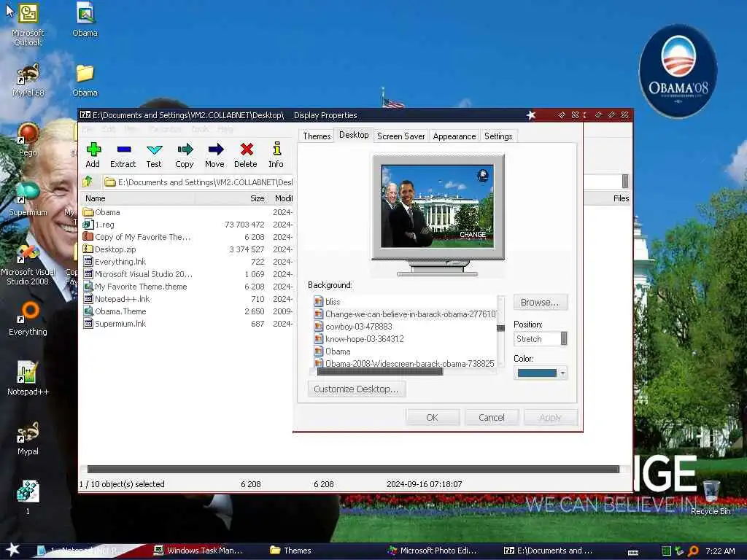Open the Themes tab in Display Properties

[317, 136]
